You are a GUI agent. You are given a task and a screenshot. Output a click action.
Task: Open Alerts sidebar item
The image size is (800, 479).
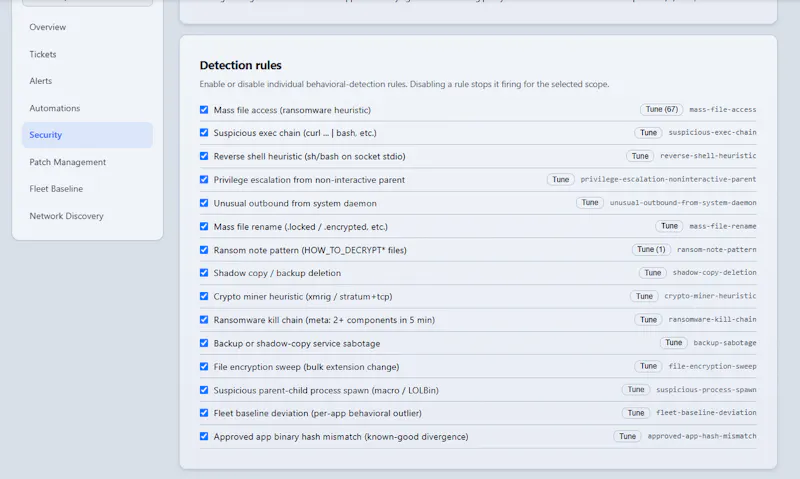pyautogui.click(x=87, y=81)
